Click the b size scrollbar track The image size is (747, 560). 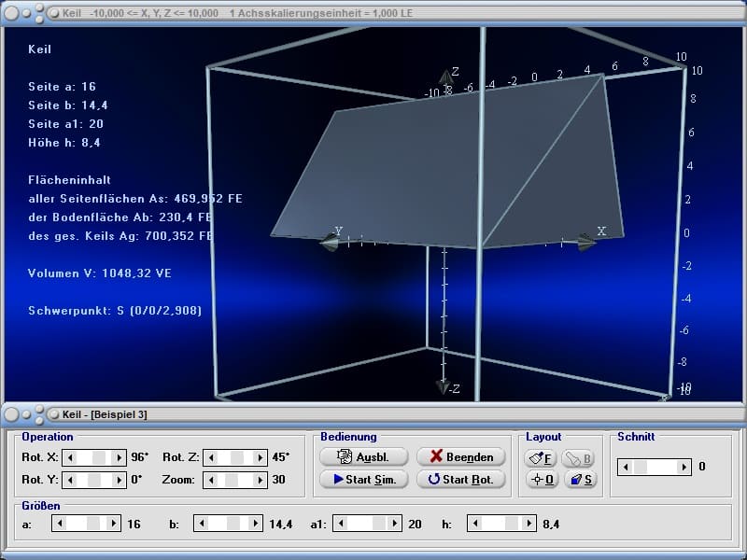pos(228,524)
